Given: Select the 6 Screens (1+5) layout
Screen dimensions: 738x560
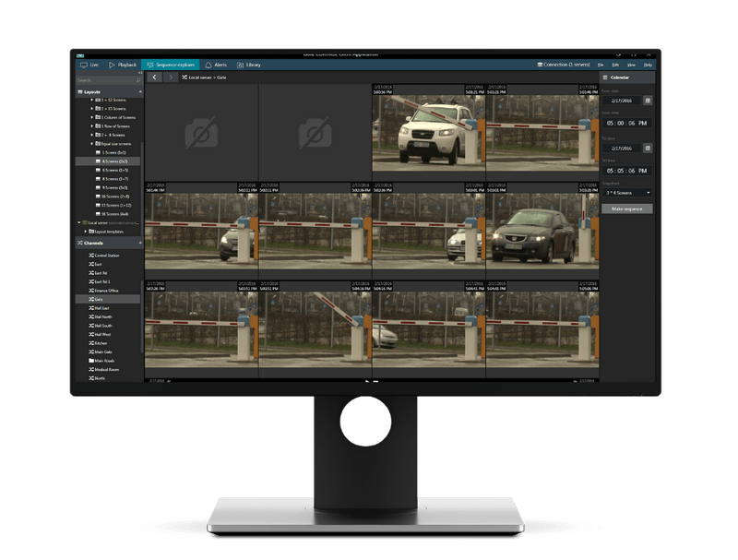Looking at the screenshot, I should click(x=112, y=171).
